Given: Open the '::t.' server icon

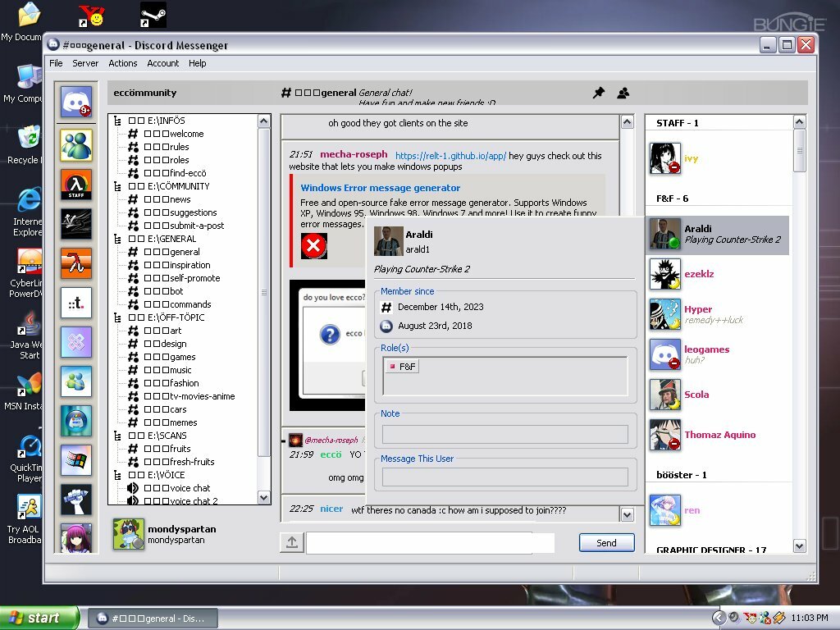Looking at the screenshot, I should (x=76, y=303).
